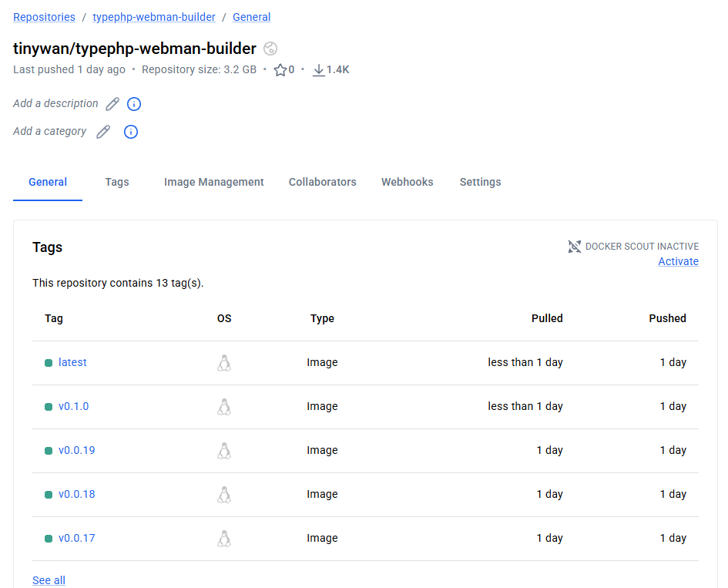728x588 pixels.
Task: Click the star icon in repository stats
Action: tap(280, 70)
